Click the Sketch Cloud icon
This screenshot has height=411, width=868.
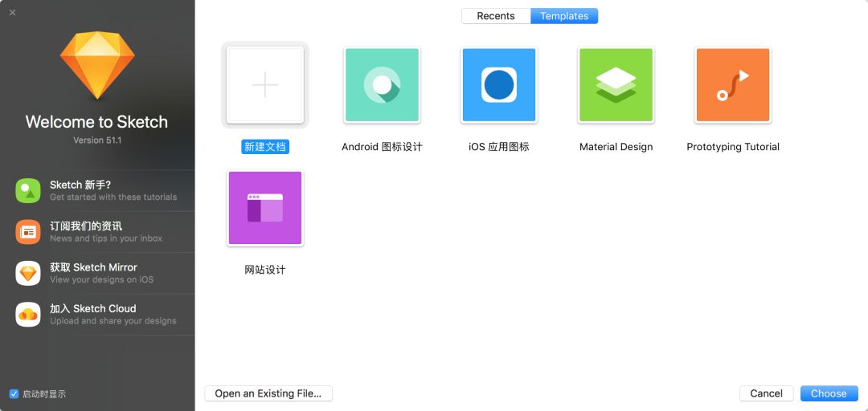(27, 314)
